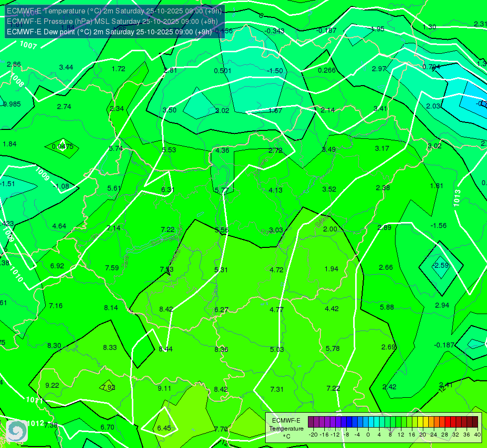The width and height of the screenshot is (487, 448).
Task: Click the 1012 isobar label
Action: click(x=35, y=424)
